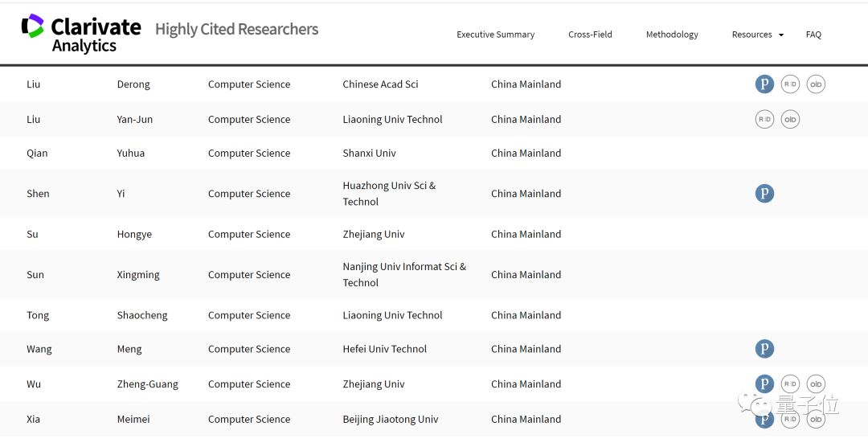Select the Tong Shaocheng table row

point(321,316)
